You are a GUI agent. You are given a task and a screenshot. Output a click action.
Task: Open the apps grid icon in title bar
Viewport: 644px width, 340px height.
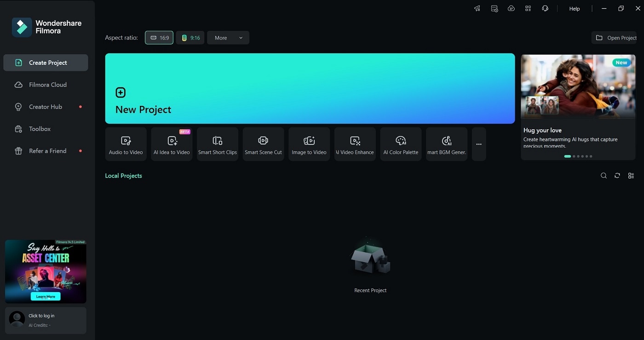coord(528,9)
